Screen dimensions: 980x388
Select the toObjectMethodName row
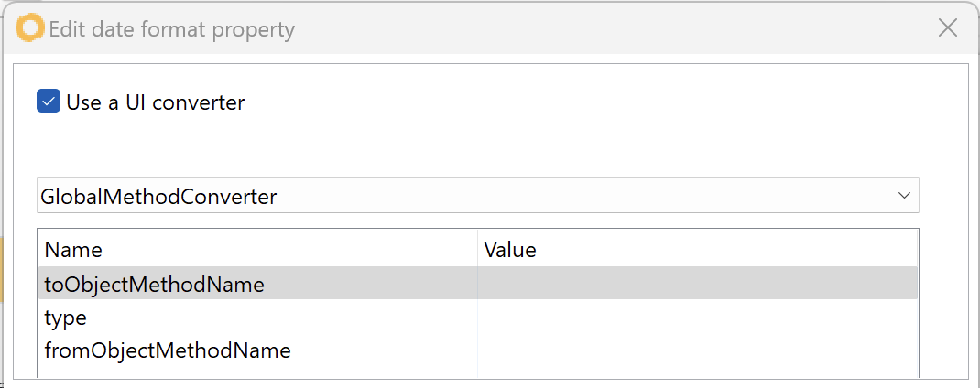point(154,285)
